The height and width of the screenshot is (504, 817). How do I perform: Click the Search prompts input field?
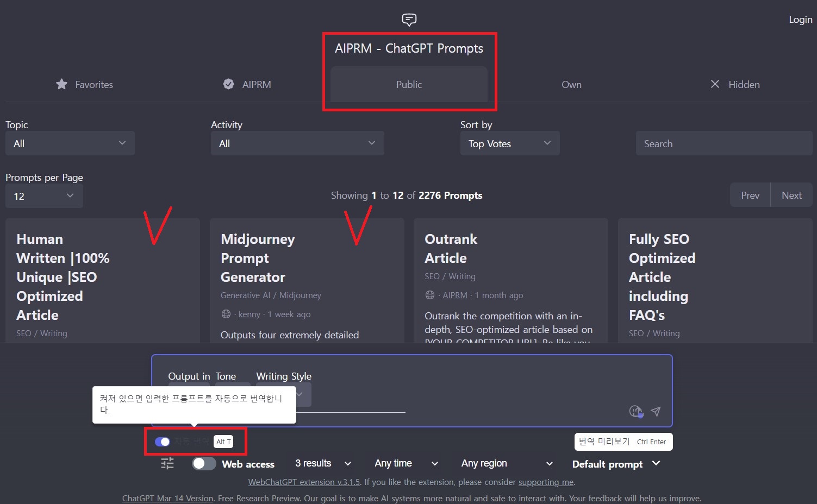724,143
